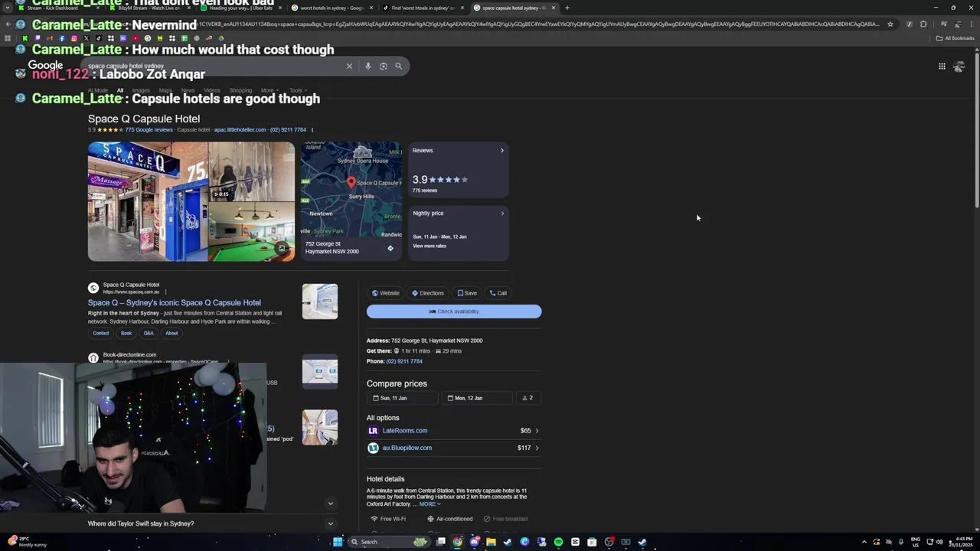Click the Directions button
This screenshot has height=551, width=980.
tap(427, 293)
